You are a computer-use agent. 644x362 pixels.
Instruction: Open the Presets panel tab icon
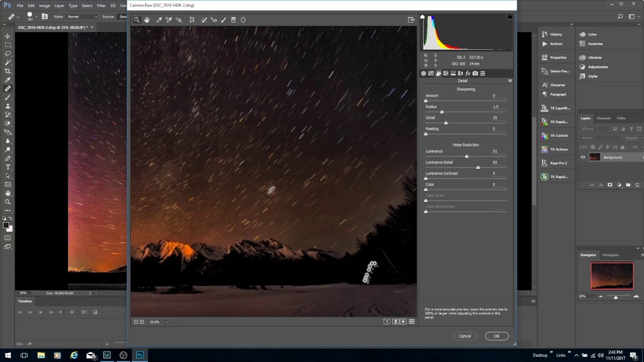pyautogui.click(x=482, y=73)
